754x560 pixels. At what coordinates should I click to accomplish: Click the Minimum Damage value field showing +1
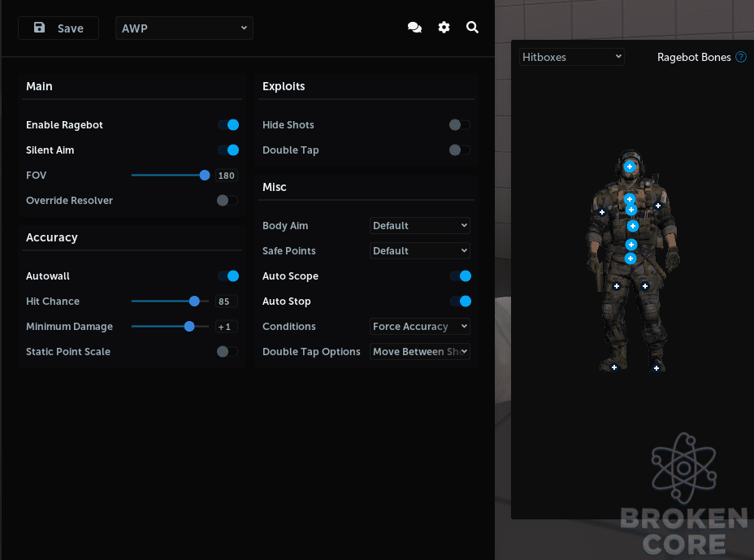coord(227,327)
